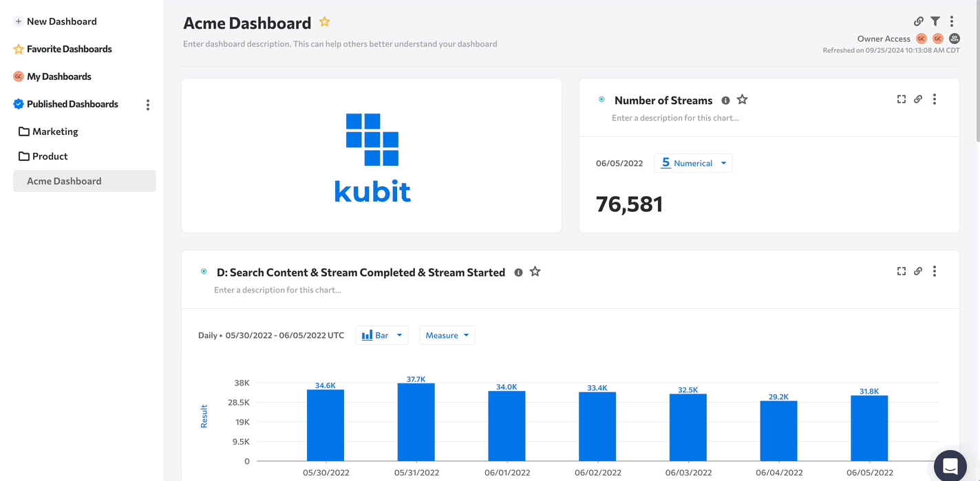This screenshot has height=481, width=980.
Task: Click the dashboard description placeholder text
Action: pos(340,44)
